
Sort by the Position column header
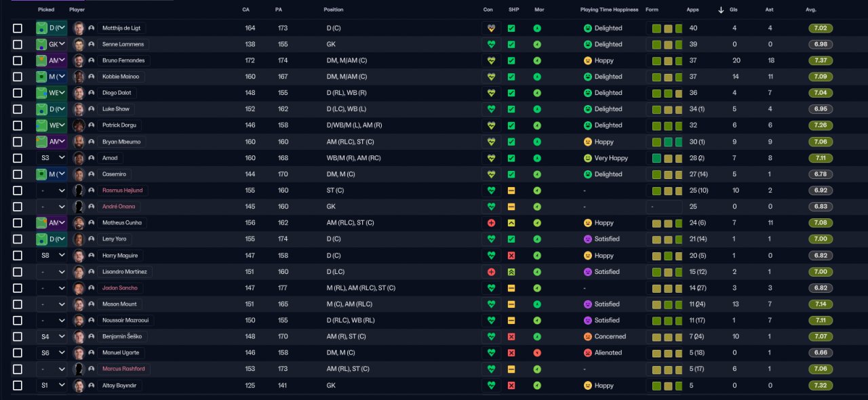(x=333, y=10)
